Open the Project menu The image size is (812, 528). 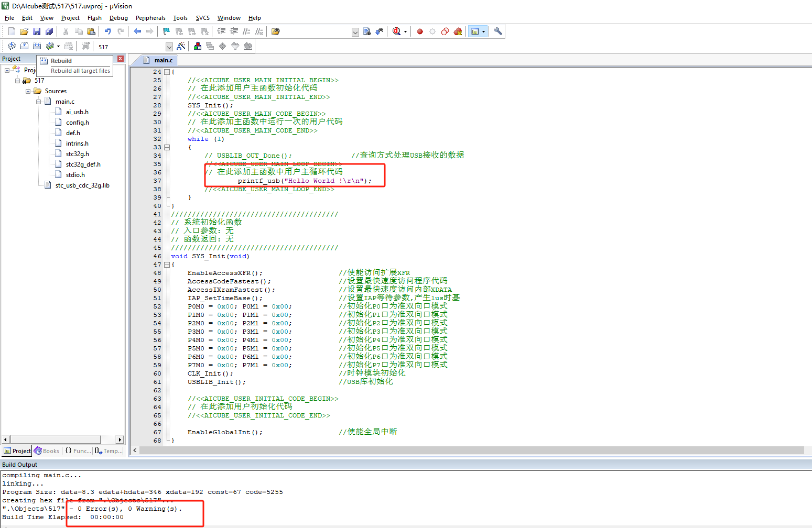tap(70, 18)
